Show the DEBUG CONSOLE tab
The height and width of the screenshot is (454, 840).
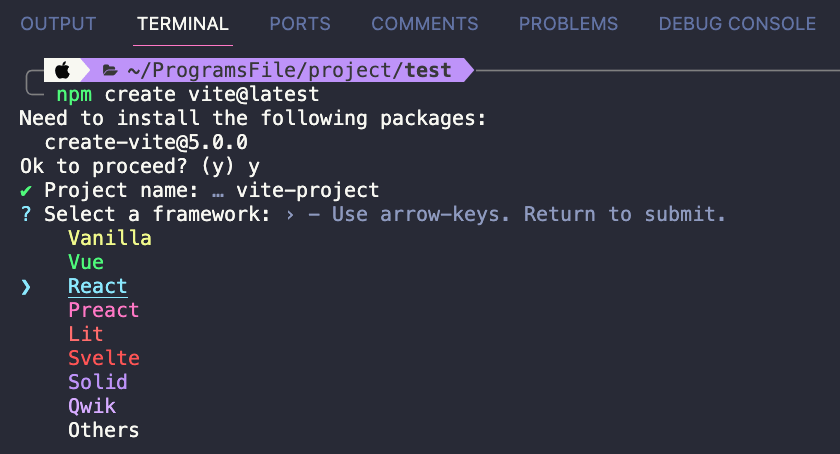737,24
